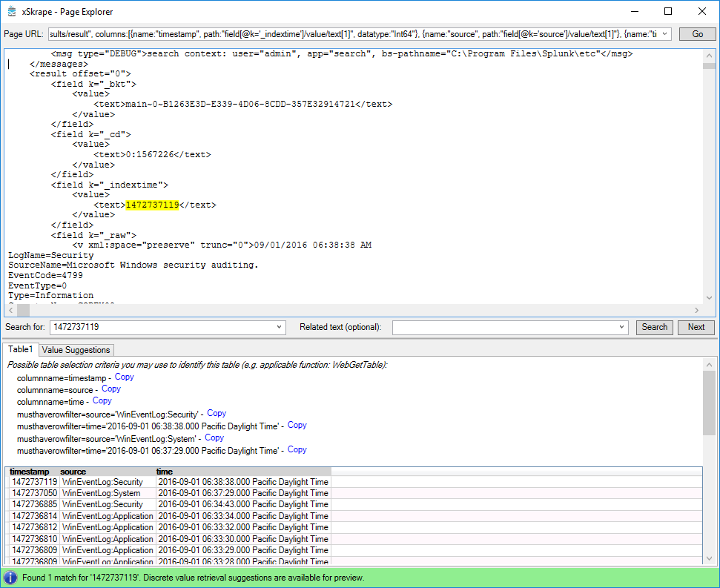Click the time cell 06:38:38.000 in table
The image size is (720, 588).
[x=243, y=482]
